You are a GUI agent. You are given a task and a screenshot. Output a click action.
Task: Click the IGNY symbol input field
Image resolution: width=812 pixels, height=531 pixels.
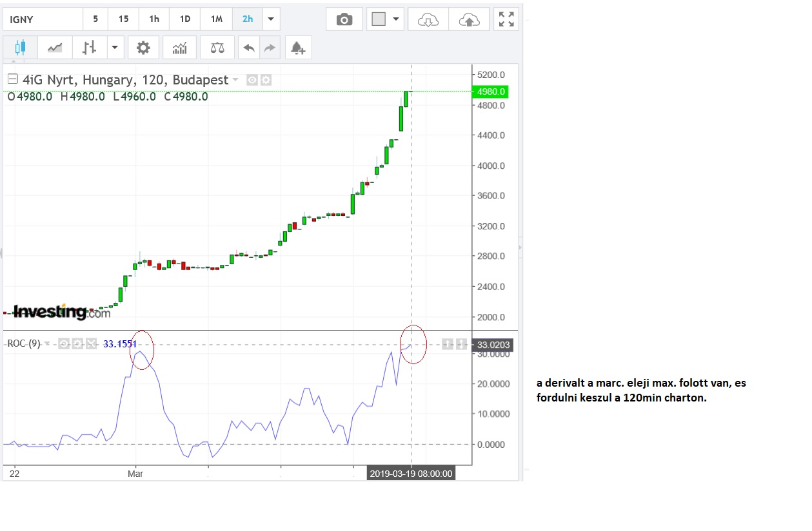[43, 19]
